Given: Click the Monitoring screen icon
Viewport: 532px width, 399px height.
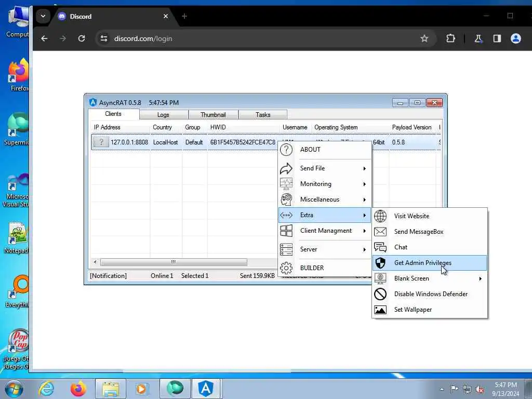Looking at the screenshot, I should click(x=286, y=184).
